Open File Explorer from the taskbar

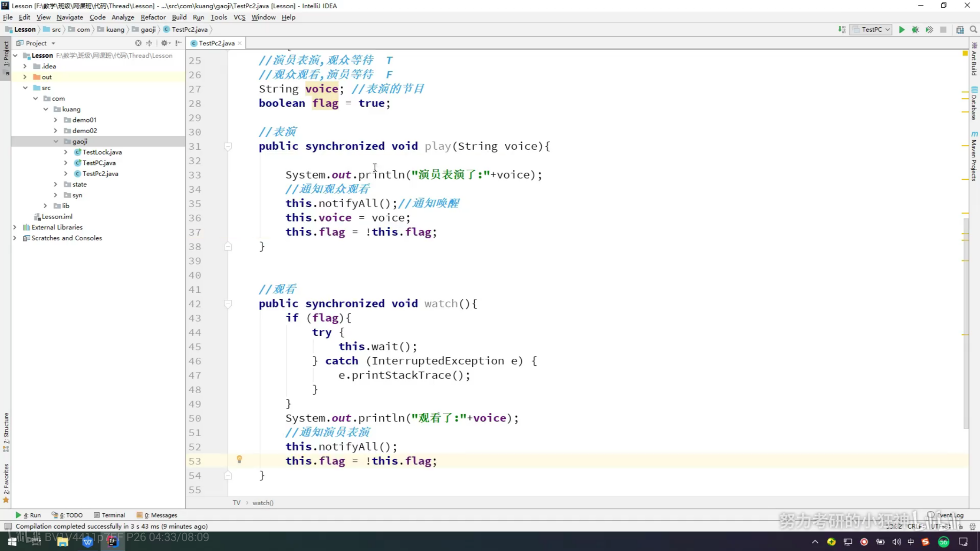[62, 541]
